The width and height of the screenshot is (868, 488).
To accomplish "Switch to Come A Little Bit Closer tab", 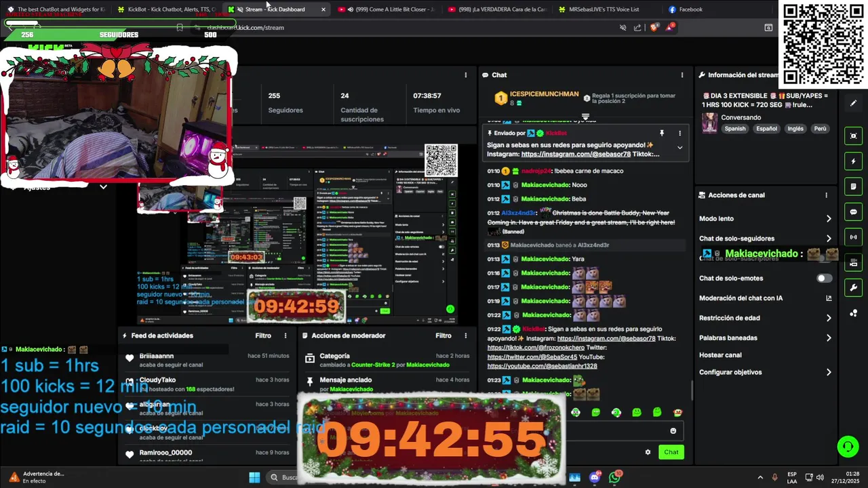I will 387,9.
